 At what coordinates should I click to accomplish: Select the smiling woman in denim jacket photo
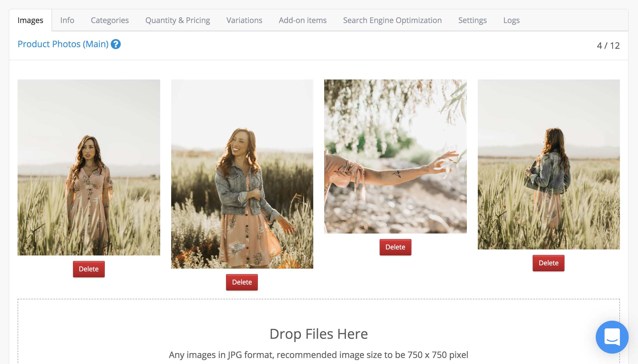[x=242, y=174]
